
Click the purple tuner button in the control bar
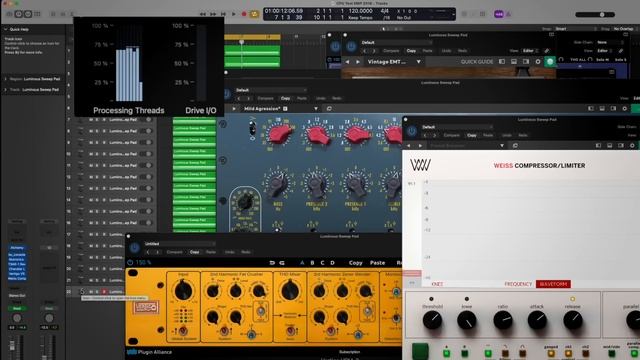pos(499,14)
